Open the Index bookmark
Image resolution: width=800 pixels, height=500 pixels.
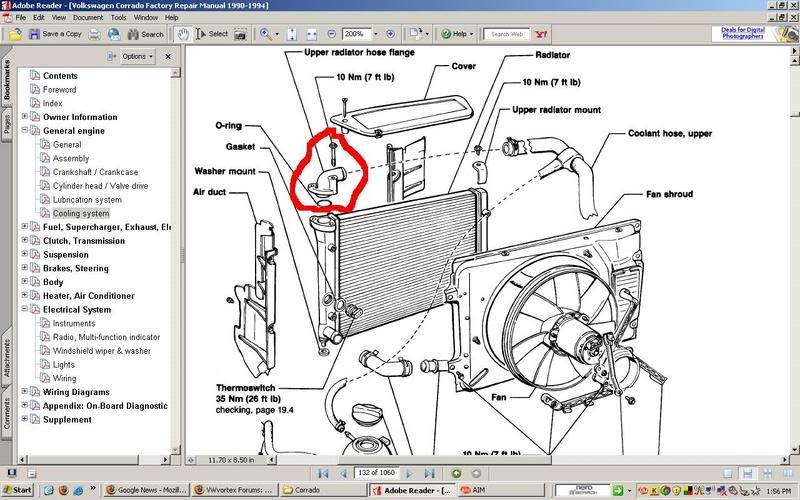click(52, 103)
